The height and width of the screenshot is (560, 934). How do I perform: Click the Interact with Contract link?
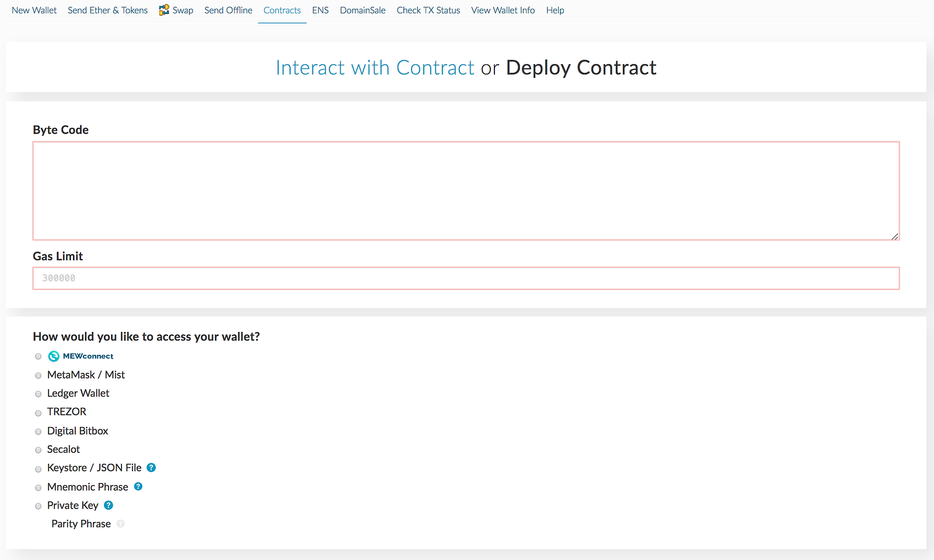375,68
